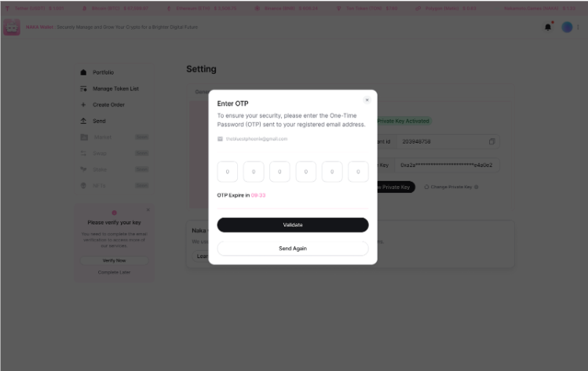
Task: Click the Verify Now button
Action: point(114,260)
